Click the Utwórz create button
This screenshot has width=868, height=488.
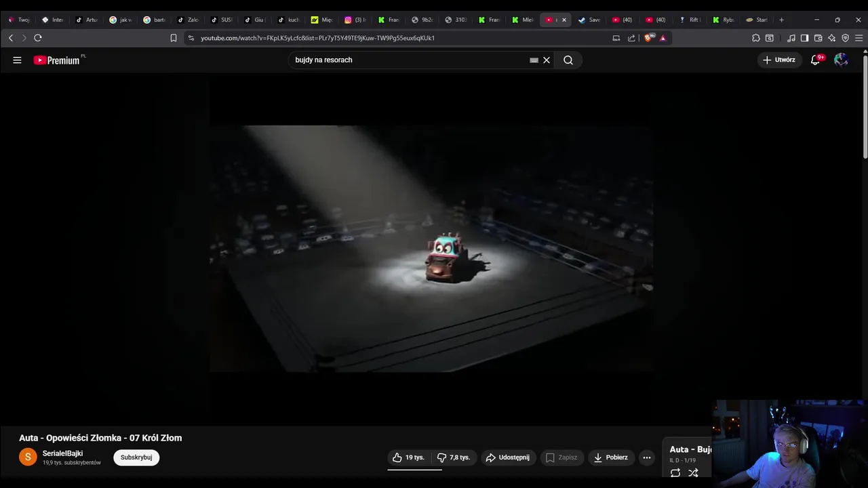[778, 60]
